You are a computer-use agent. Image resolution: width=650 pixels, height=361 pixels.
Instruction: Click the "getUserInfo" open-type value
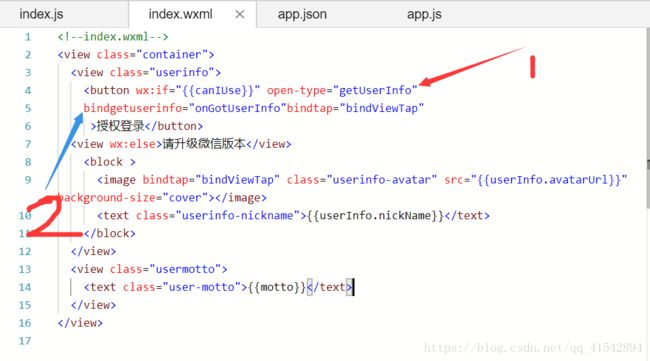378,90
